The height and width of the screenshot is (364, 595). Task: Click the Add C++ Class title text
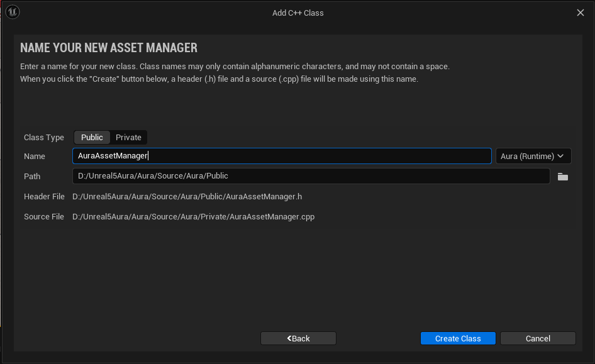[x=298, y=13]
